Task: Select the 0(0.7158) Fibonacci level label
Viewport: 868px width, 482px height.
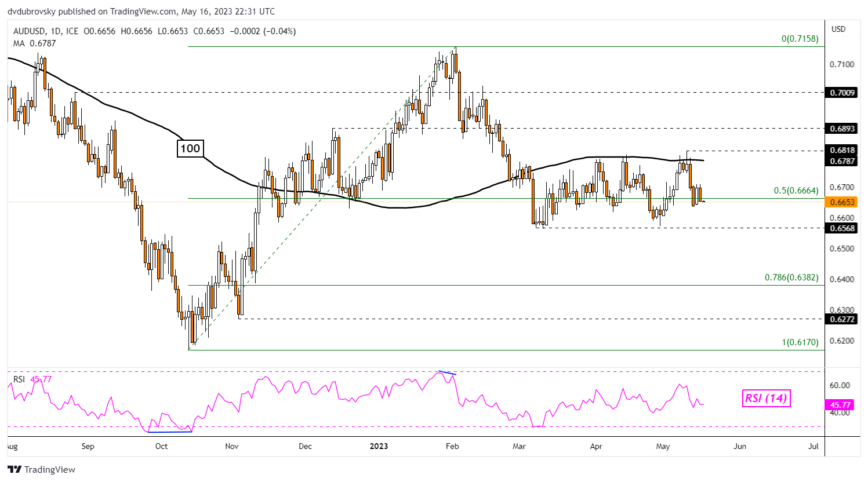Action: point(800,39)
